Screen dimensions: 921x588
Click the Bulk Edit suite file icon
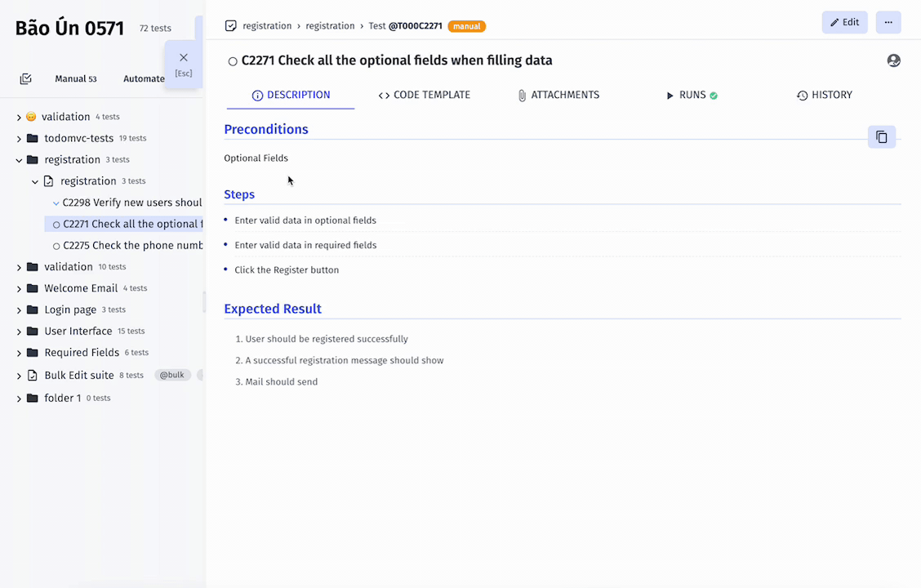(33, 376)
